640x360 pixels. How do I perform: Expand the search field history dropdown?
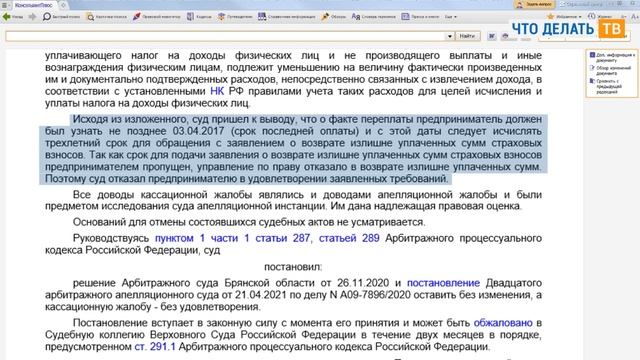tap(450, 36)
